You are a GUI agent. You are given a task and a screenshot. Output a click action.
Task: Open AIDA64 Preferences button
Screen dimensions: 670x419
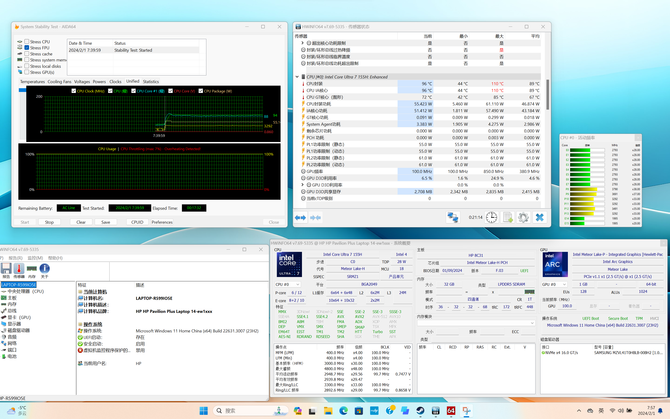pos(162,222)
